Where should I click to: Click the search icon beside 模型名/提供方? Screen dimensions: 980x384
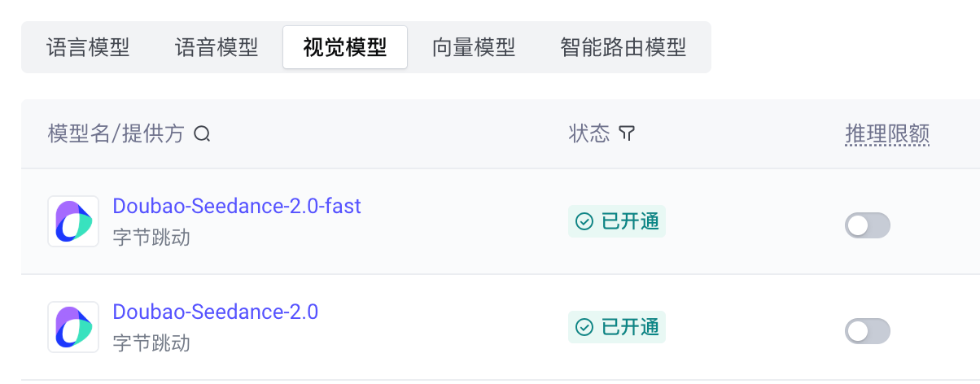[x=202, y=134]
